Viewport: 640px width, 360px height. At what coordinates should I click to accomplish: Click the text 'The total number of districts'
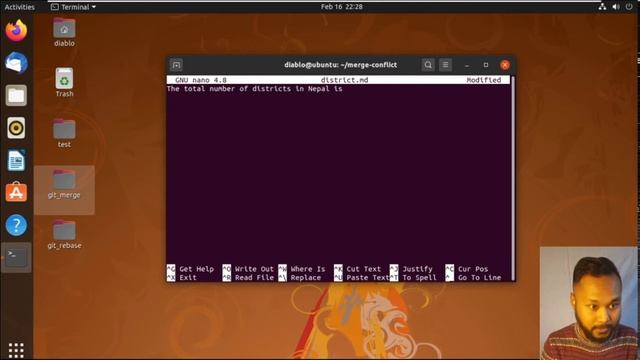point(229,89)
